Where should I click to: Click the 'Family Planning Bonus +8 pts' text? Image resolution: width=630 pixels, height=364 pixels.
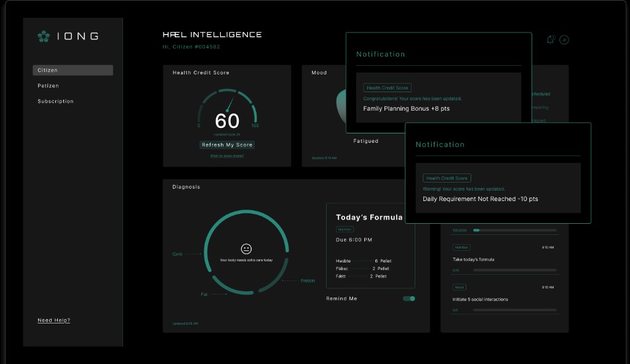[406, 108]
